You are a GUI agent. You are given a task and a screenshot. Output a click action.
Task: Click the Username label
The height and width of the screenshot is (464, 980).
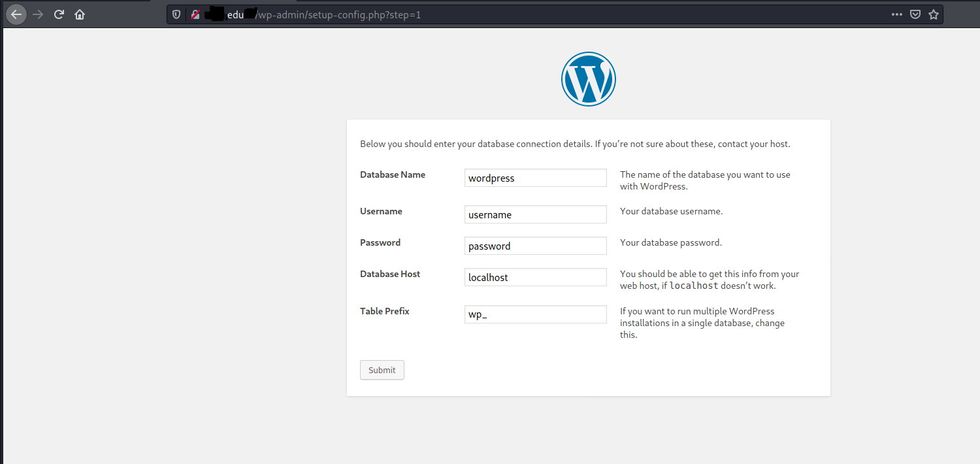(x=381, y=211)
